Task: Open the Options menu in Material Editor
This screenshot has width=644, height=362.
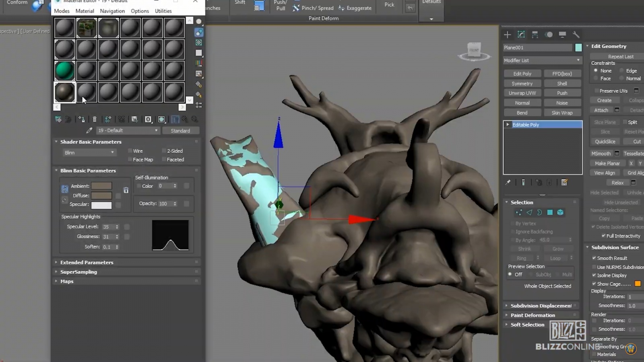Action: pyautogui.click(x=140, y=11)
